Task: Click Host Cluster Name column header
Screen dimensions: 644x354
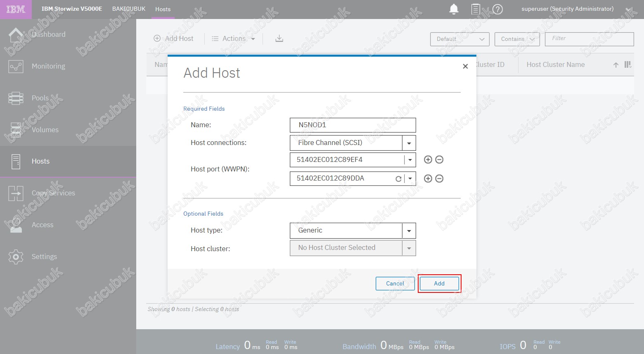Action: (x=555, y=65)
